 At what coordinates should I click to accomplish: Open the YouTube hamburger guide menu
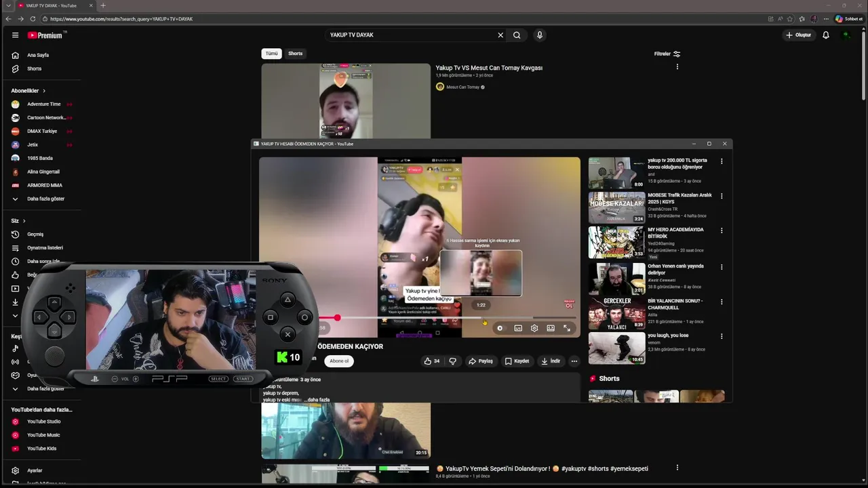tap(15, 35)
